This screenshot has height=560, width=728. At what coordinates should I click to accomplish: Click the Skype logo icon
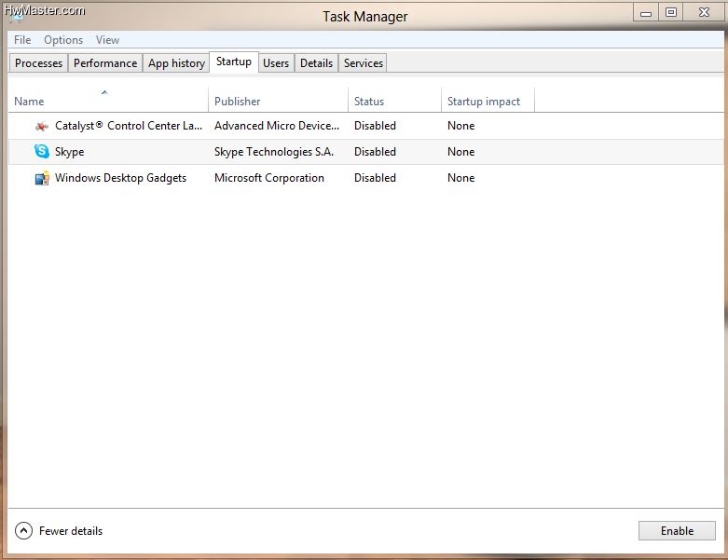(x=42, y=151)
